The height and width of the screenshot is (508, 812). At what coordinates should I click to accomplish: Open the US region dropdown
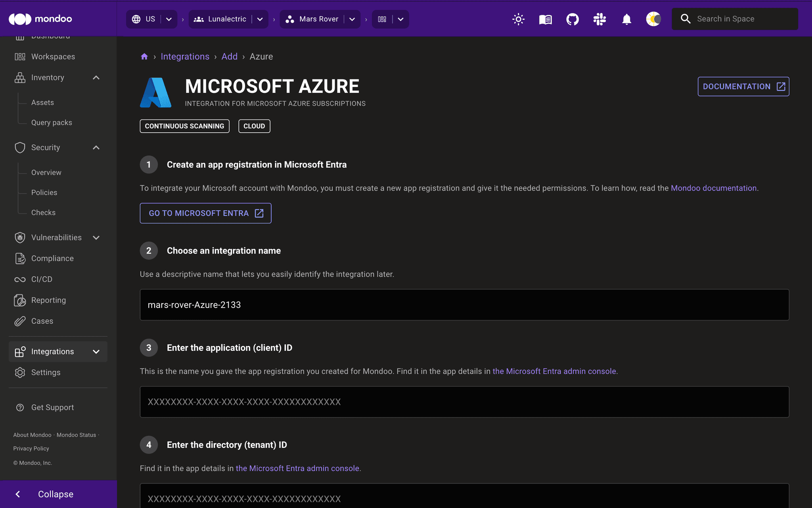point(169,19)
